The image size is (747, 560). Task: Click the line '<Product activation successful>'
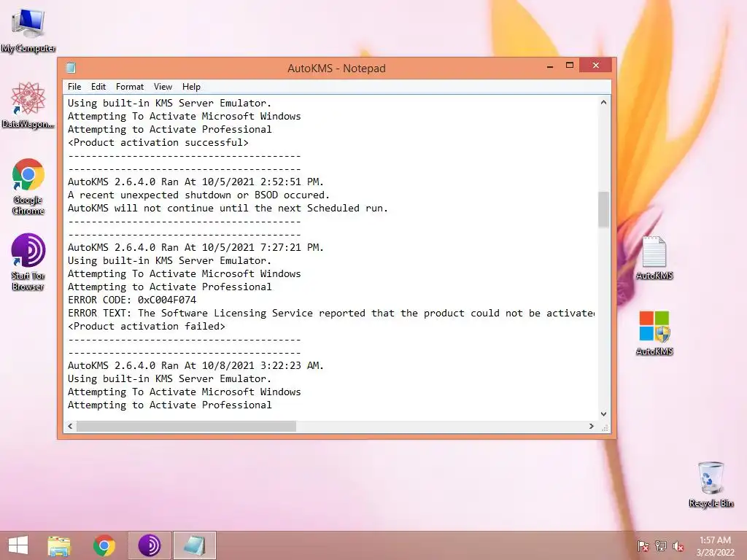pyautogui.click(x=158, y=142)
